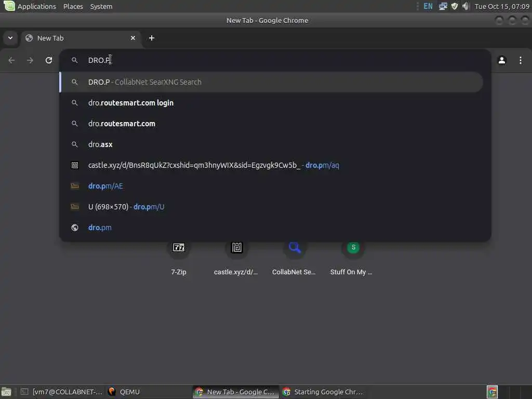Click the magnifier icon in the address bar
The image size is (532, 399).
pyautogui.click(x=75, y=60)
